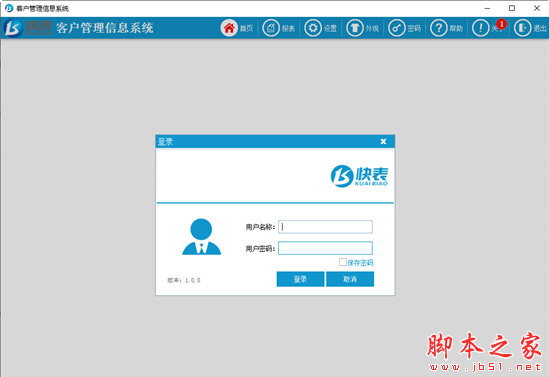Focus the 用户密码 input field
Screen dimensions: 549x377
point(325,248)
